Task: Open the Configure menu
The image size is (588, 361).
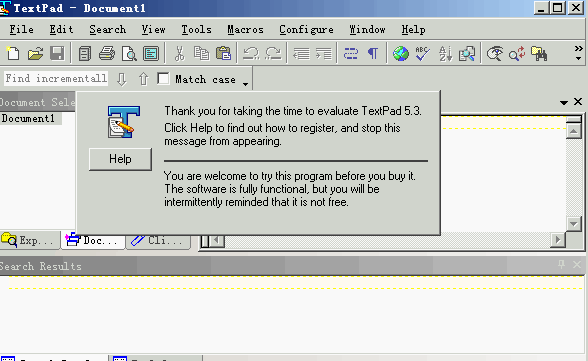Action: click(306, 30)
